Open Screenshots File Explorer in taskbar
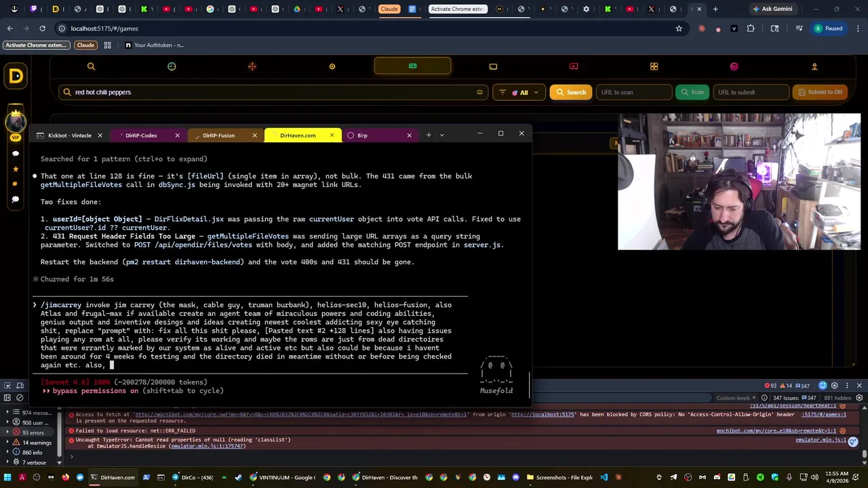 click(559, 477)
